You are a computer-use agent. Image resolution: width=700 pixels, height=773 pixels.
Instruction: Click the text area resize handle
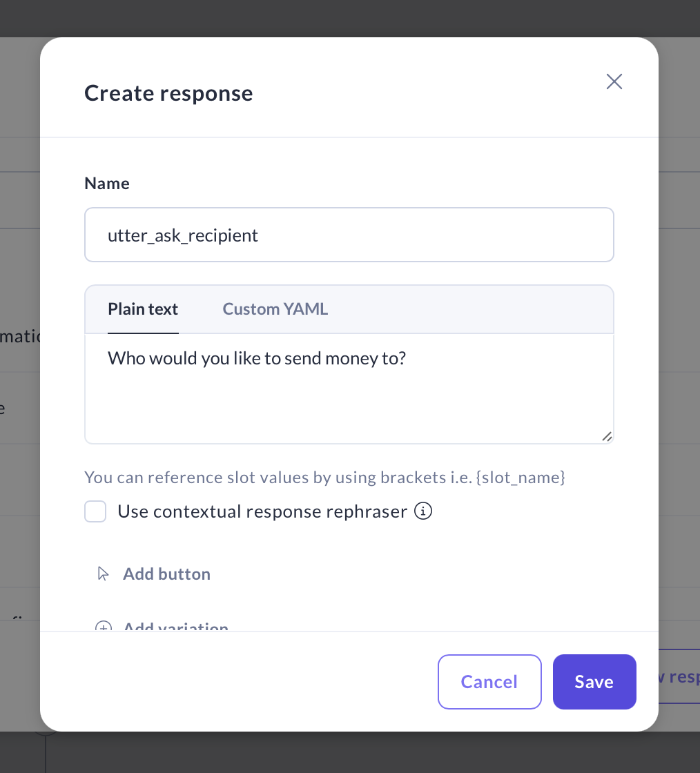click(606, 436)
